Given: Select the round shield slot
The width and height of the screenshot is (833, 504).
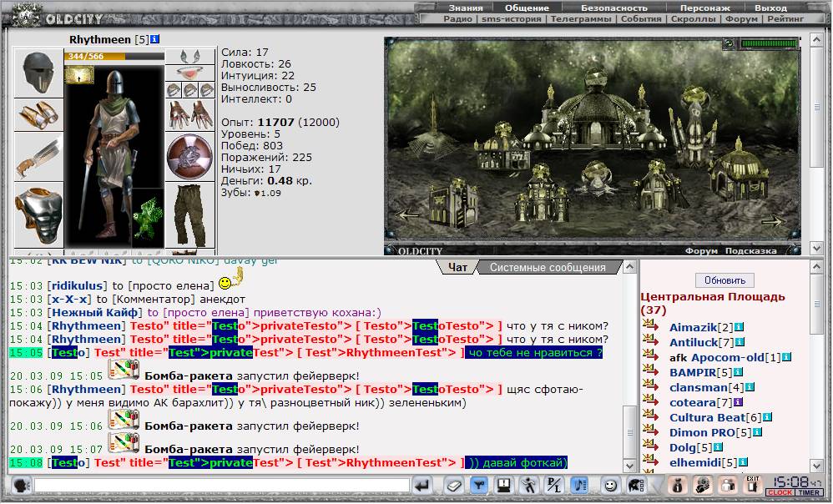Looking at the screenshot, I should (x=190, y=157).
